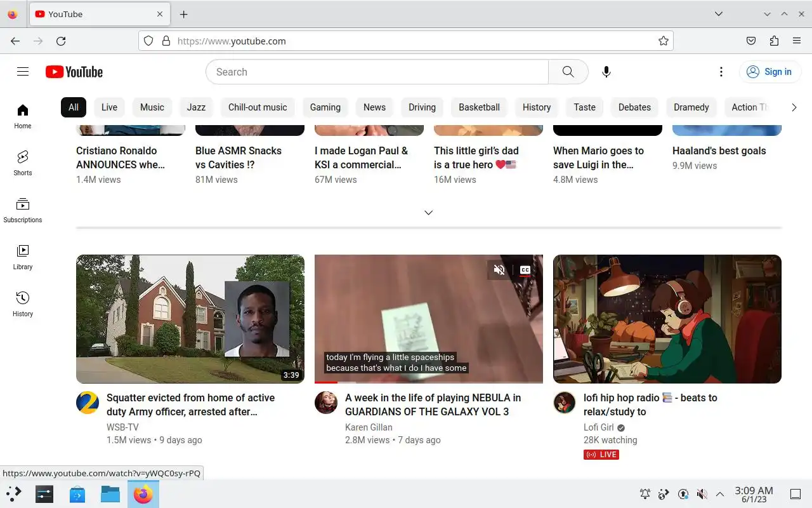This screenshot has width=812, height=508.
Task: Open the lofi hip hop radio title
Action: click(x=650, y=404)
